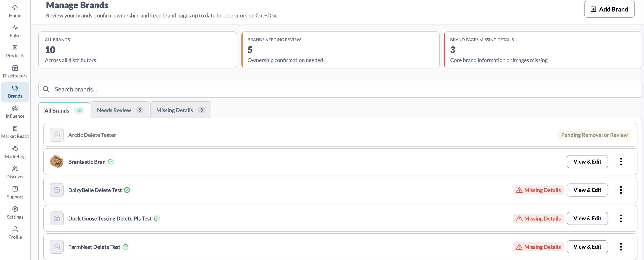
Task: Click Missing Details badge on Duck Goose row
Action: 538,218
